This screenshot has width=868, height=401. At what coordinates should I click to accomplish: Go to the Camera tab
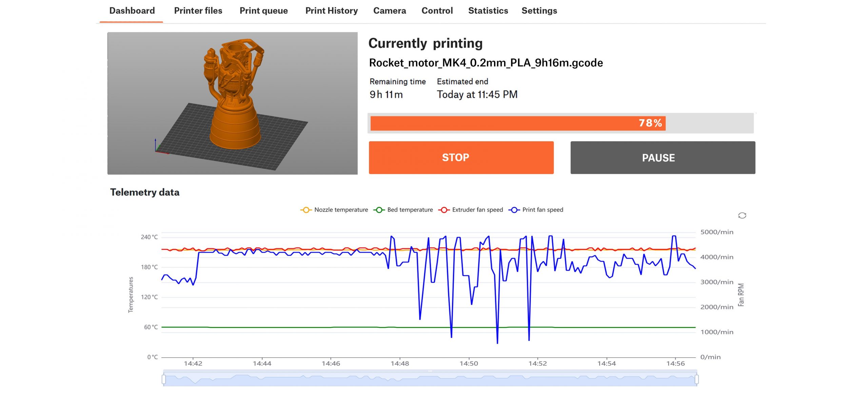[389, 11]
